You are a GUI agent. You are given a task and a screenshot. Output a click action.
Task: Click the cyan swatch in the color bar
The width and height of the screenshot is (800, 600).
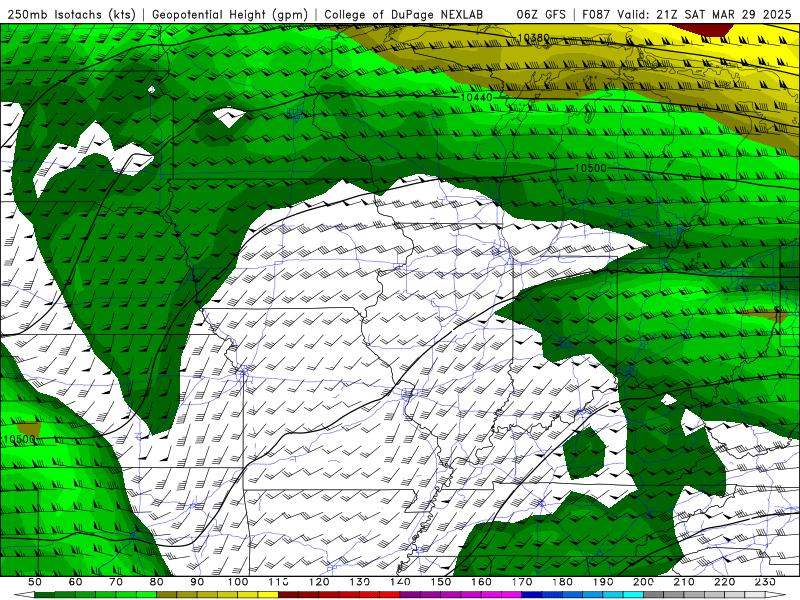tap(633, 595)
